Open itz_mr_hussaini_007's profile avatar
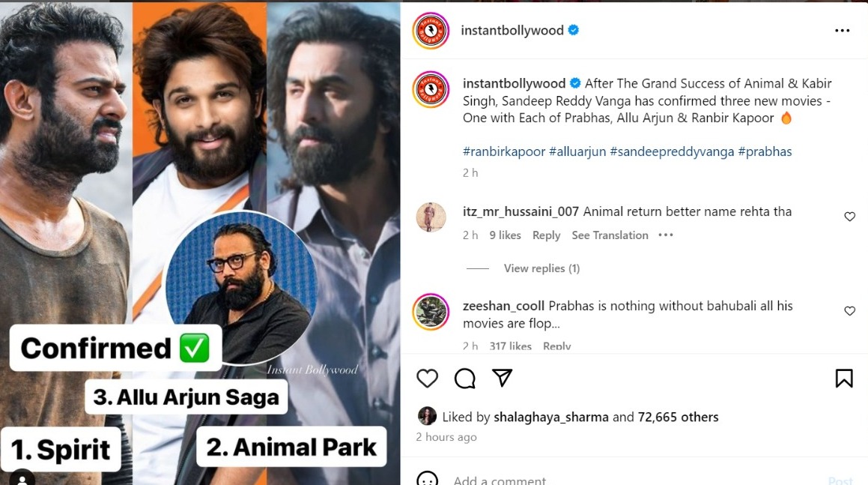This screenshot has width=868, height=485. click(431, 217)
